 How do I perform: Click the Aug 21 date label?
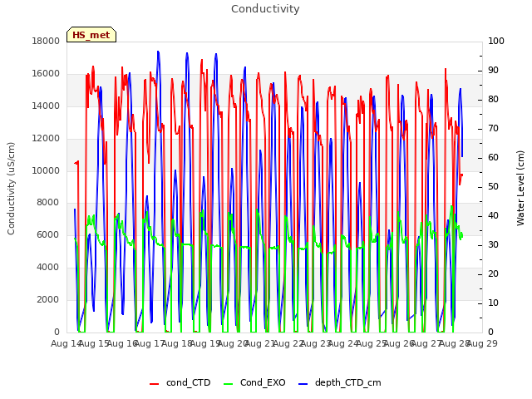[260, 344]
